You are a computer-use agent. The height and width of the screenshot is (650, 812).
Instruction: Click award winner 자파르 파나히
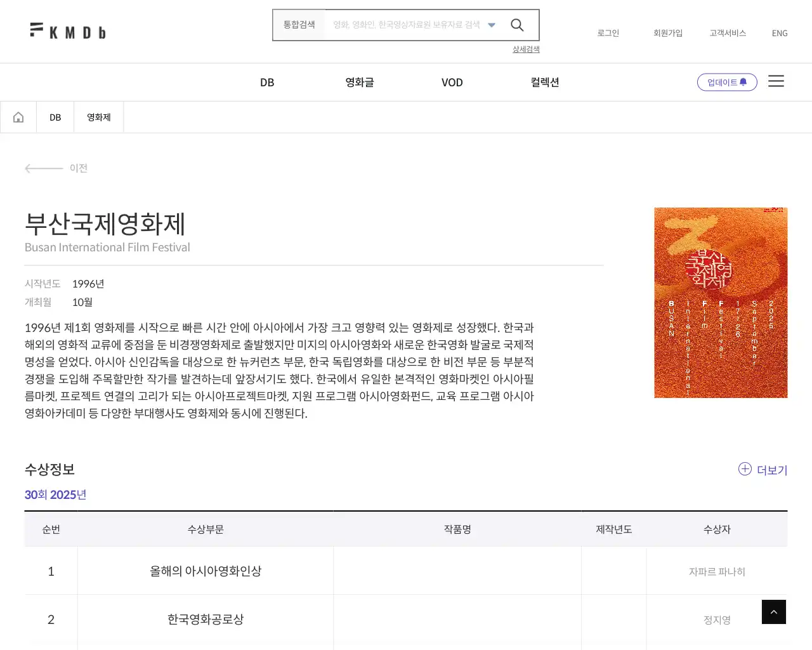[717, 572]
